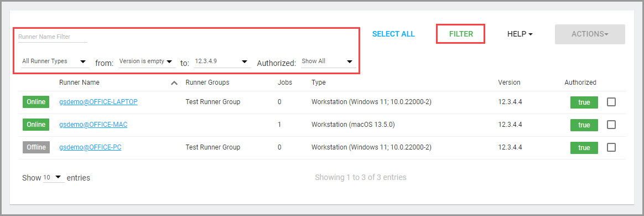644x216 pixels.
Task: Open the 'to' version dropdown showing 12.3.4.9
Action: (222, 61)
